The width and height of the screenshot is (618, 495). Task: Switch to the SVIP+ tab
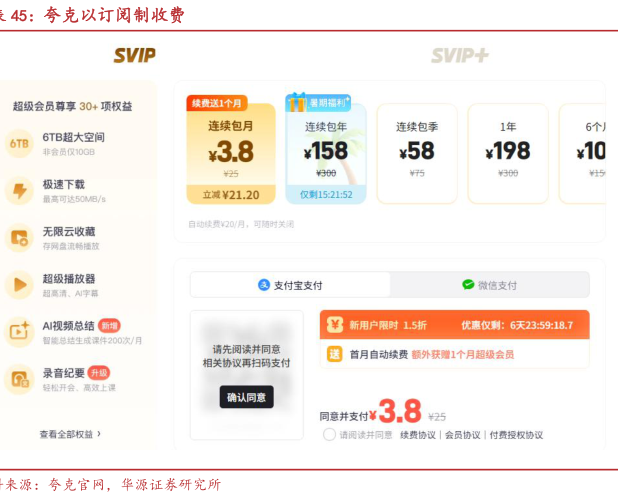click(459, 55)
